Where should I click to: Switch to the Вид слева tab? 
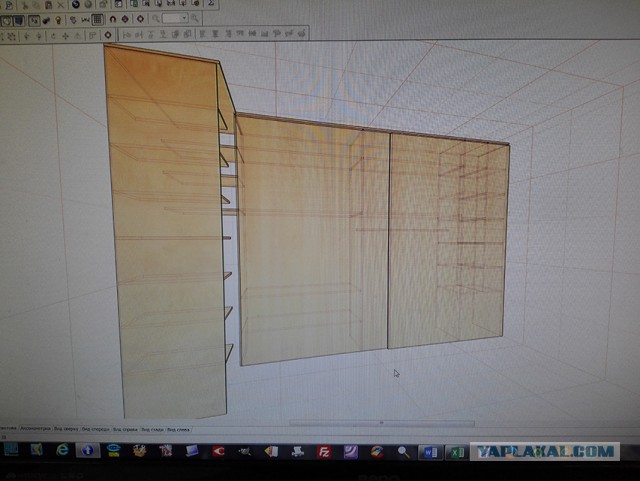[x=178, y=430]
